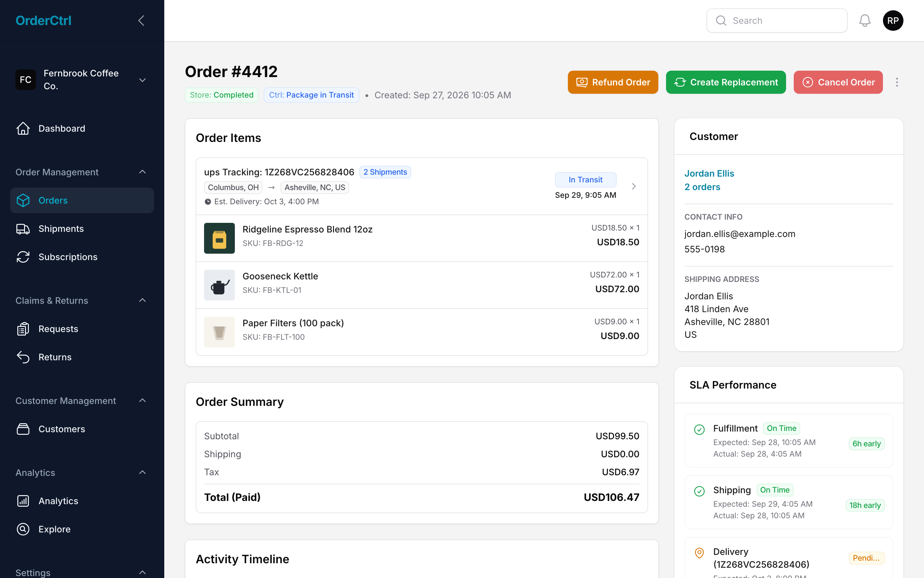Screen dimensions: 924x578
Task: Expand shipment tracking details chevron
Action: [634, 186]
